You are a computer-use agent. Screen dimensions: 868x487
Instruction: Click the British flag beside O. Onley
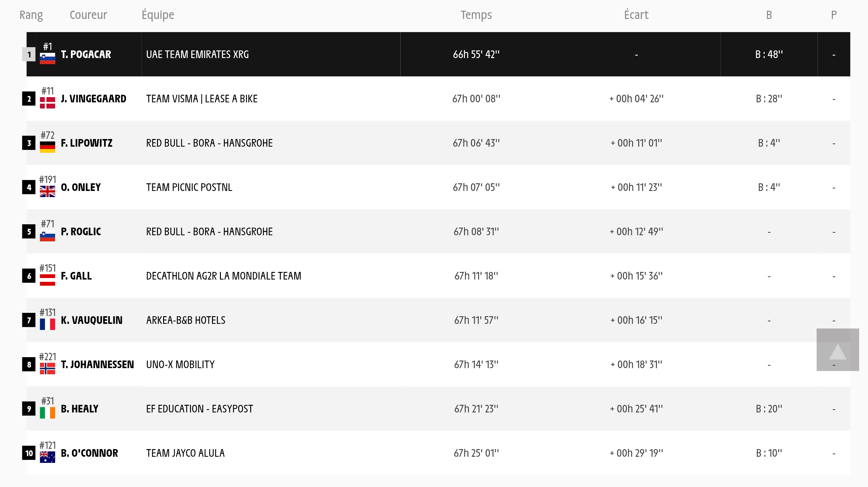pyautogui.click(x=48, y=192)
